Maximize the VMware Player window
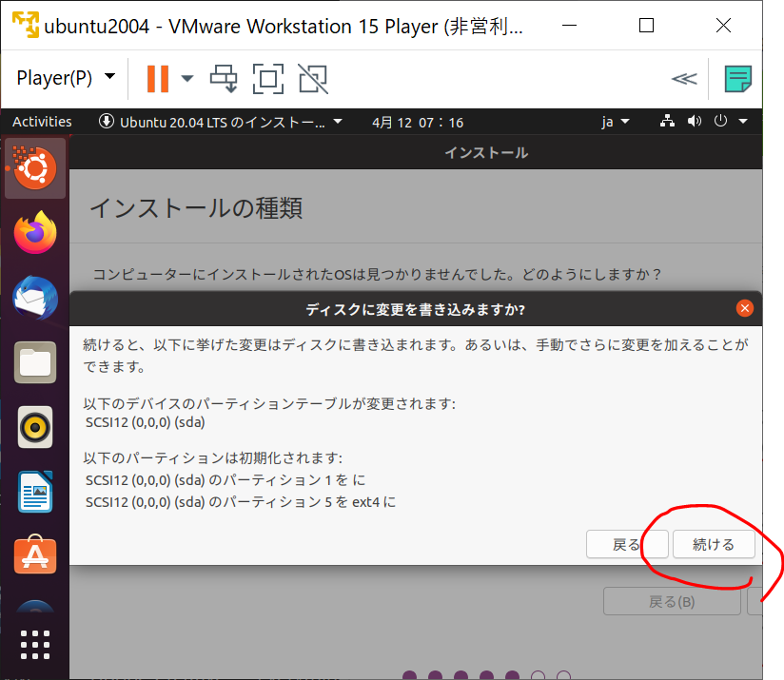 tap(646, 25)
